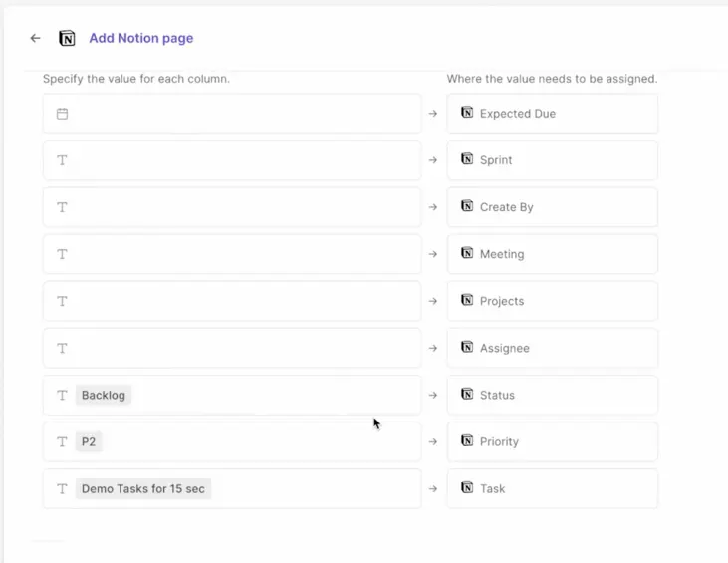The image size is (728, 563).
Task: Click the Notion icon next to Create By
Action: 467,206
